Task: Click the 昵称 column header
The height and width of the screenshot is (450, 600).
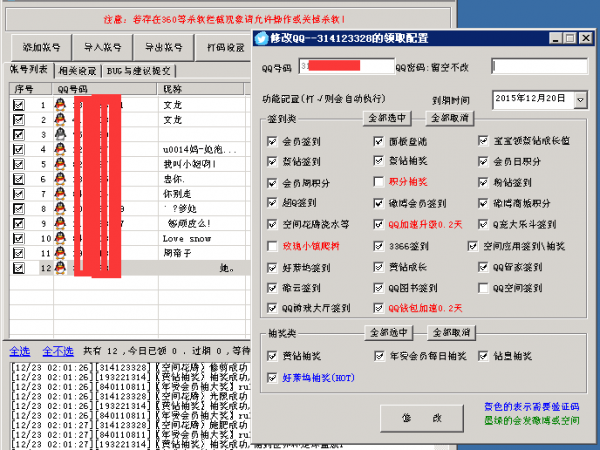Action: pyautogui.click(x=201, y=89)
